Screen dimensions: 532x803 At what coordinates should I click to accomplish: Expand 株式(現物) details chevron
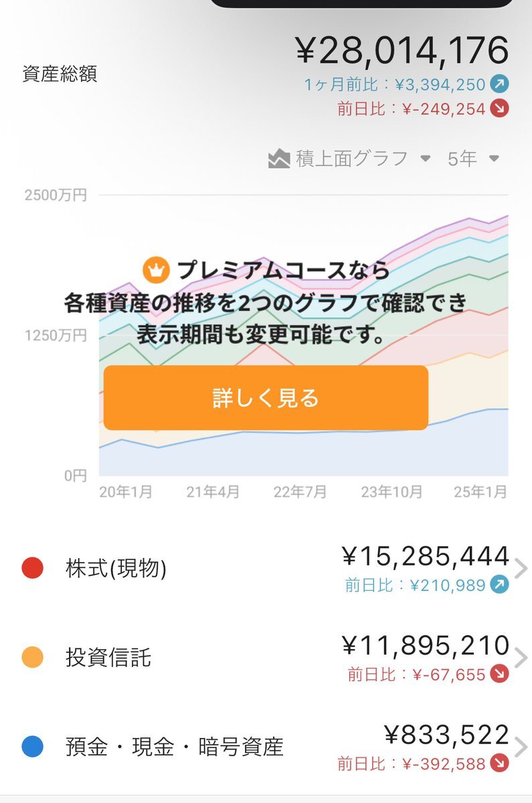point(521,569)
